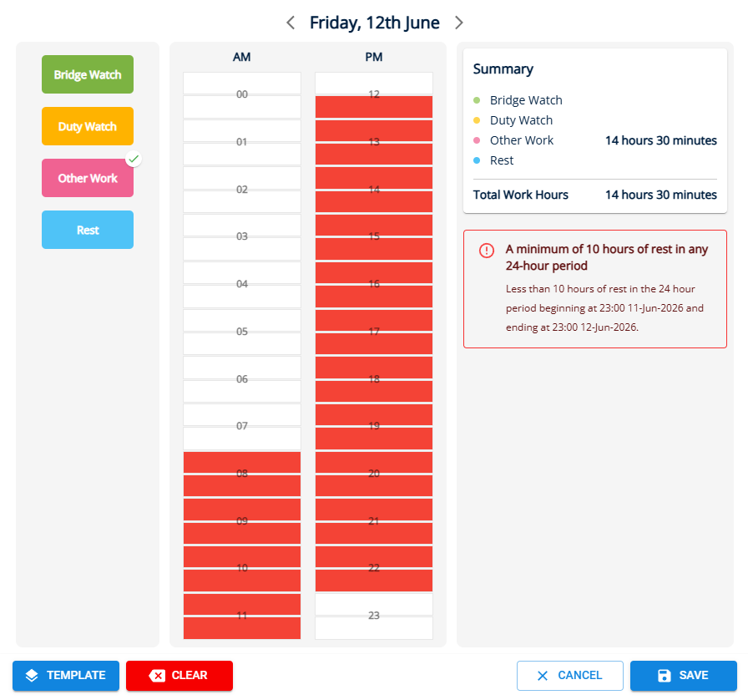Click the 'Friday, 12th June' date heading
The image size is (748, 700).
375,23
